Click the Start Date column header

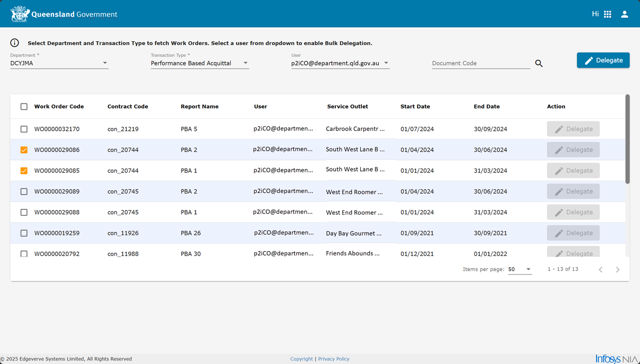[x=415, y=106]
